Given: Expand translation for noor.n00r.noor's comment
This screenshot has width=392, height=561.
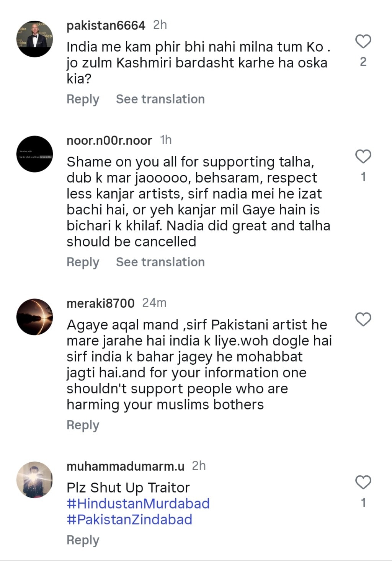Looking at the screenshot, I should (x=160, y=262).
